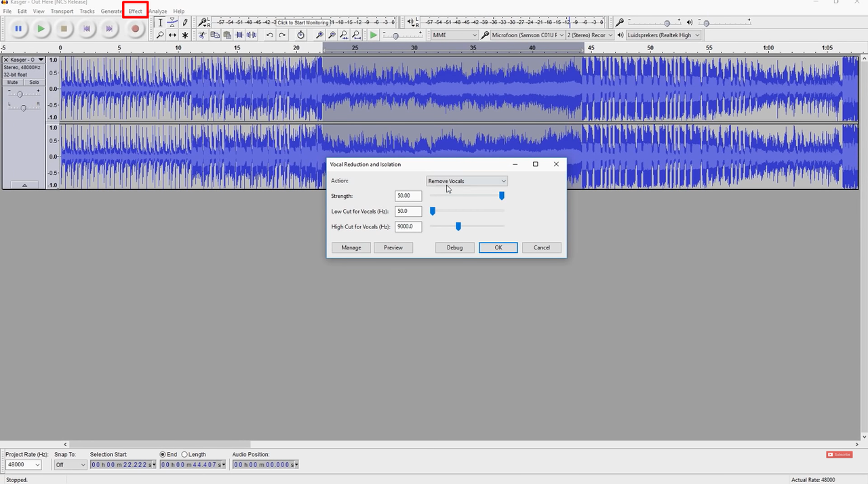Screen dimensions: 868x484
Task: Select the Envelope tool
Action: point(173,22)
